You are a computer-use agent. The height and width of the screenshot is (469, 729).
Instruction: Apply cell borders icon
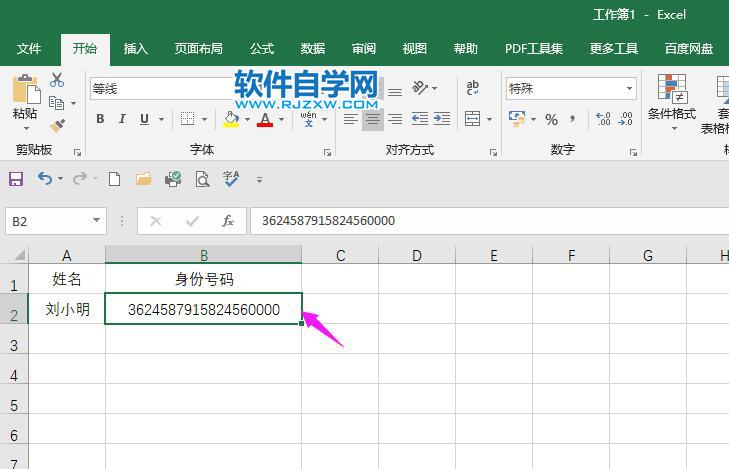coord(187,119)
